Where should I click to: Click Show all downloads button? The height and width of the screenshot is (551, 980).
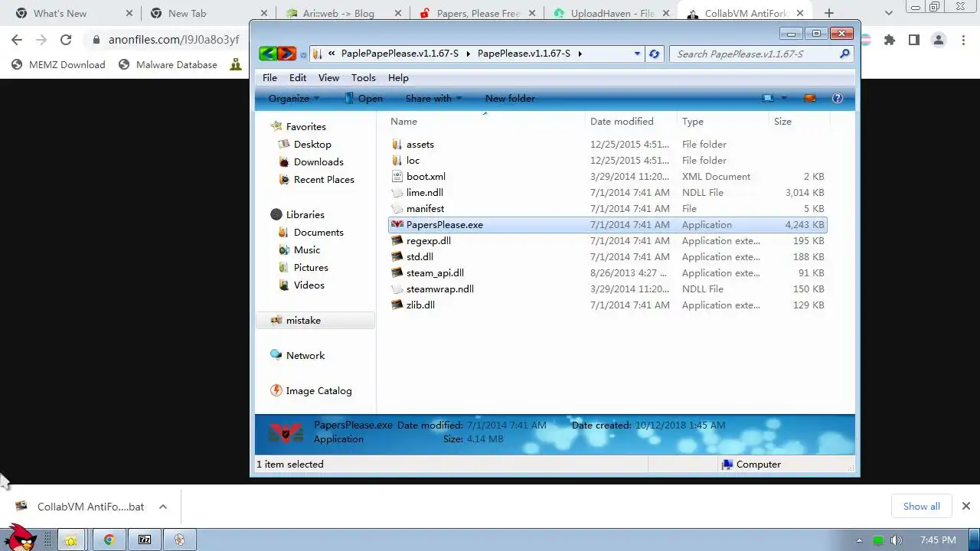[x=921, y=506]
